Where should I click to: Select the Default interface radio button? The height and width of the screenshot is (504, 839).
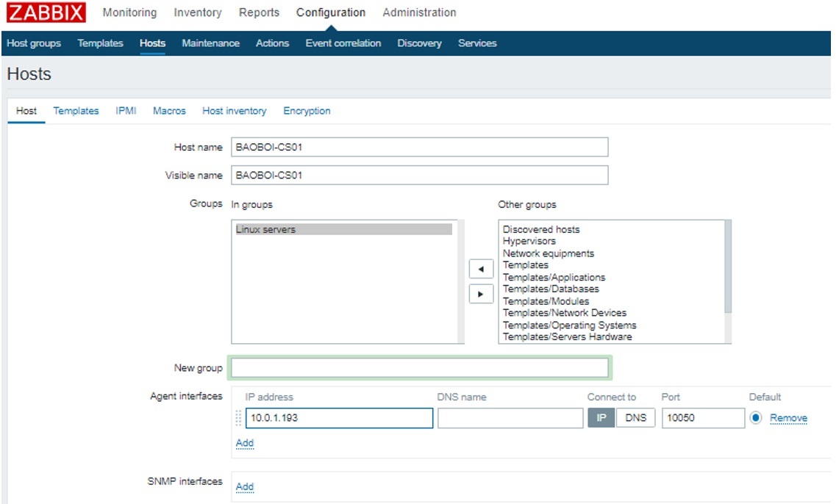(756, 418)
